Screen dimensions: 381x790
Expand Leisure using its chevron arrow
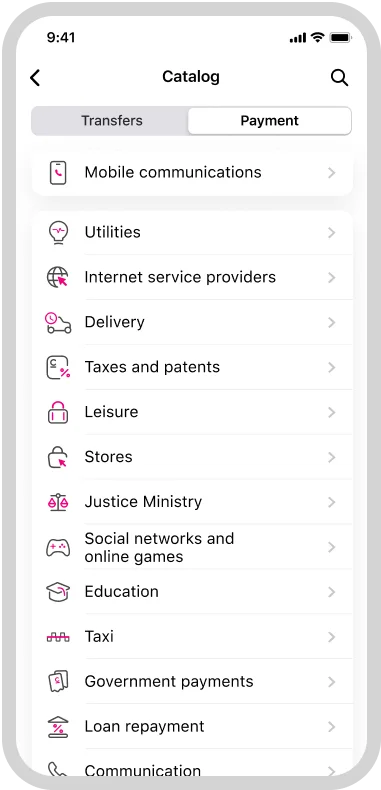point(332,413)
